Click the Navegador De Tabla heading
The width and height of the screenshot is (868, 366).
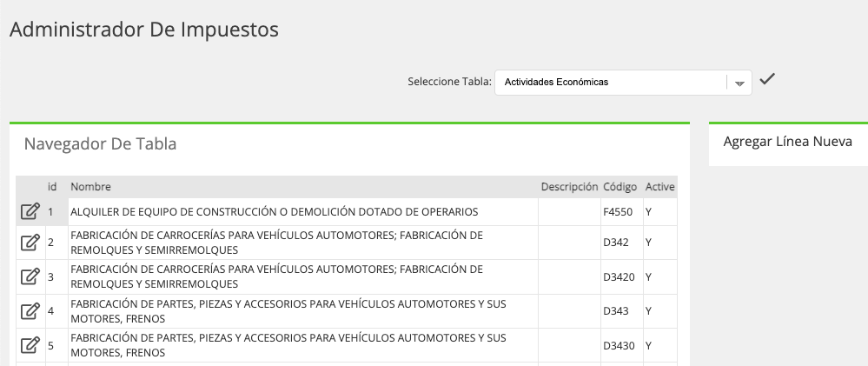point(100,144)
